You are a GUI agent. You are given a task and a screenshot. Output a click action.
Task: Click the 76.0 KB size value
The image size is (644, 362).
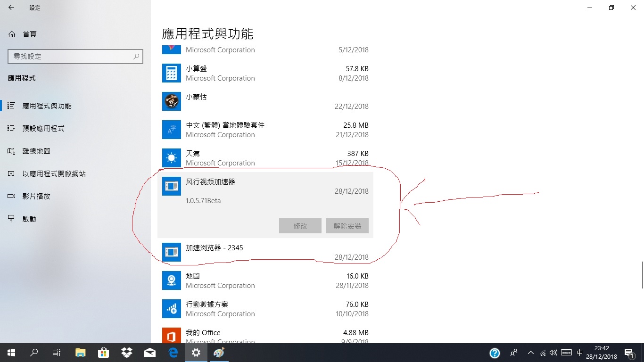click(357, 304)
